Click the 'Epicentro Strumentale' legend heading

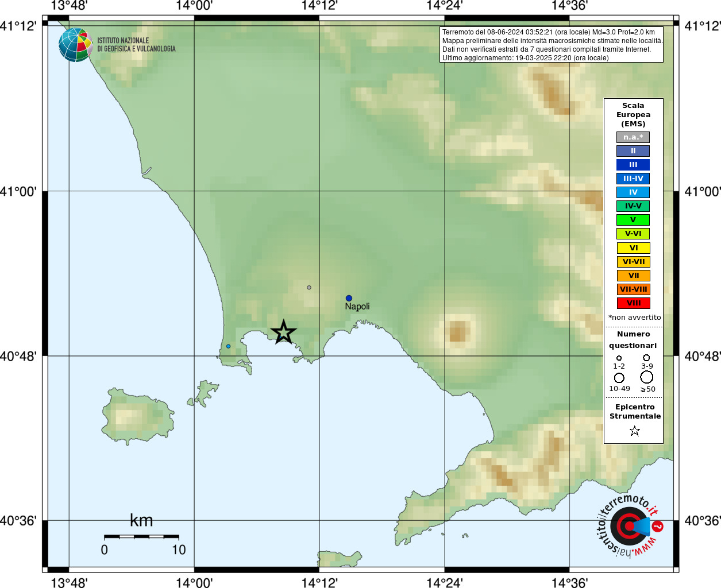635,412
